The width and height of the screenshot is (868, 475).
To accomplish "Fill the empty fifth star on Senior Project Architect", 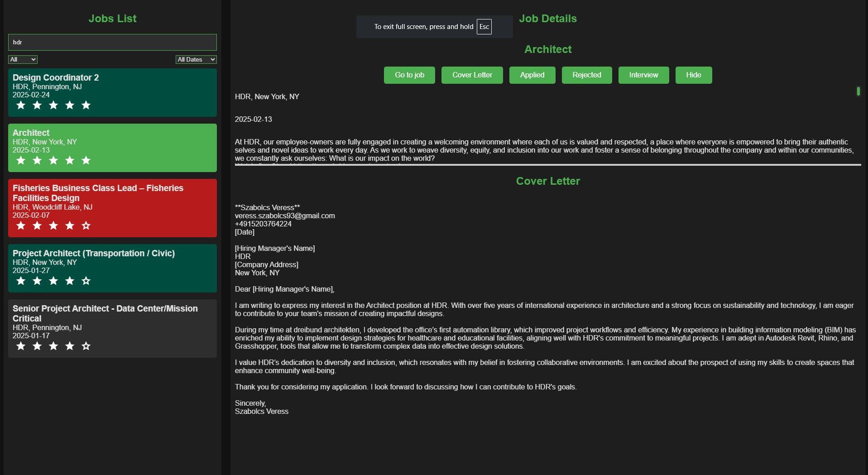I will 86,346.
